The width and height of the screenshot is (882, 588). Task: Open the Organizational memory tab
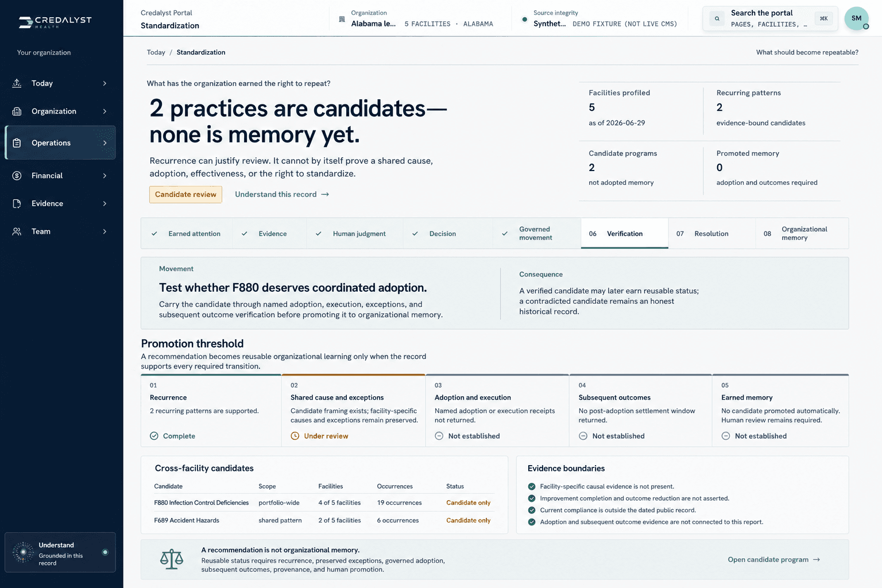tap(802, 234)
